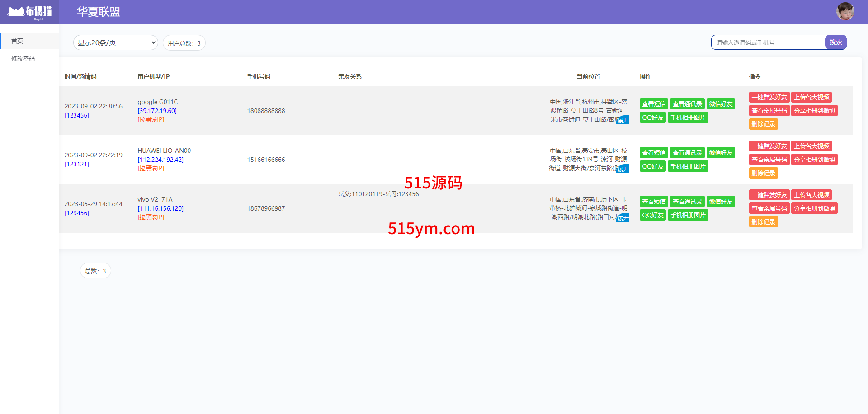Open 首页 in the sidebar
868x414 pixels.
point(17,41)
